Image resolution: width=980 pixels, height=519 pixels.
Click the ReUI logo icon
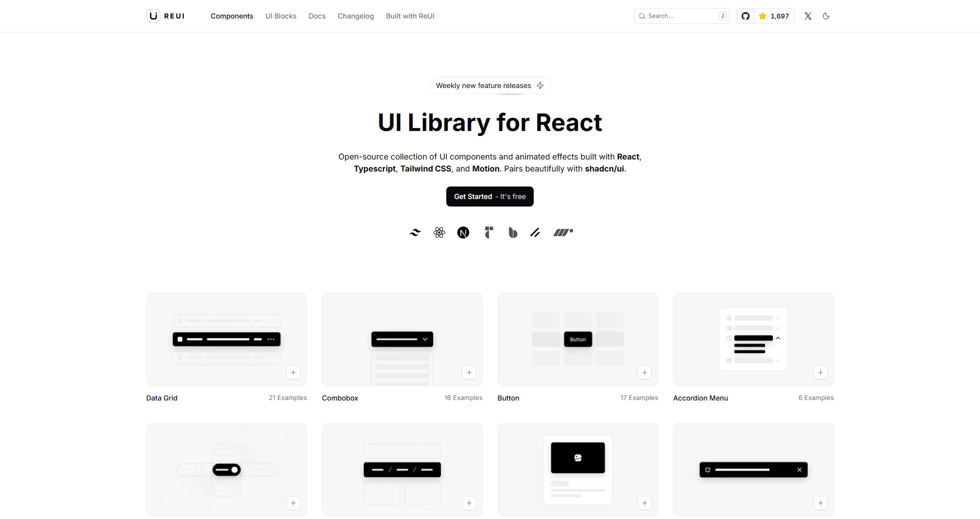[x=153, y=16]
